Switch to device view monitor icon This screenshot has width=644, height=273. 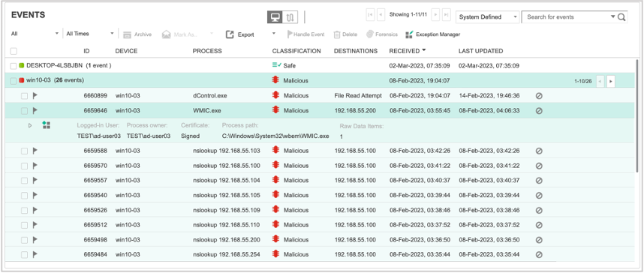(x=275, y=17)
